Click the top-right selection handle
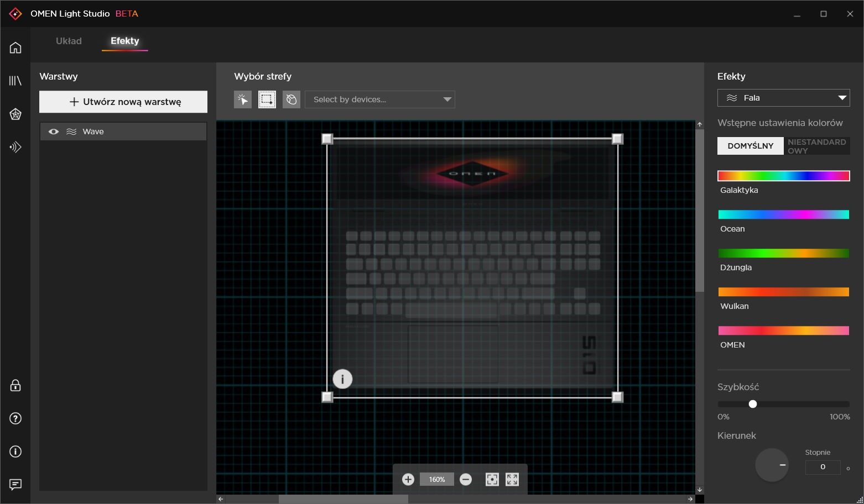The image size is (864, 504). [x=617, y=139]
